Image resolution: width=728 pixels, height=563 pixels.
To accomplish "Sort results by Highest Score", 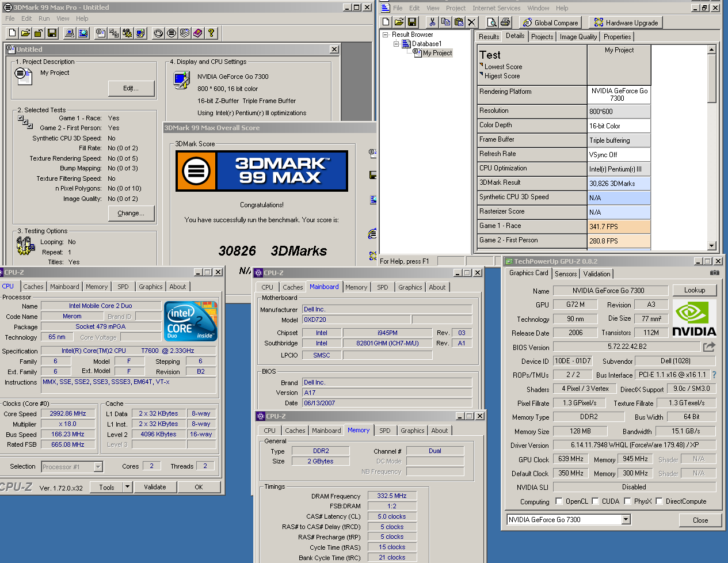I will click(502, 76).
